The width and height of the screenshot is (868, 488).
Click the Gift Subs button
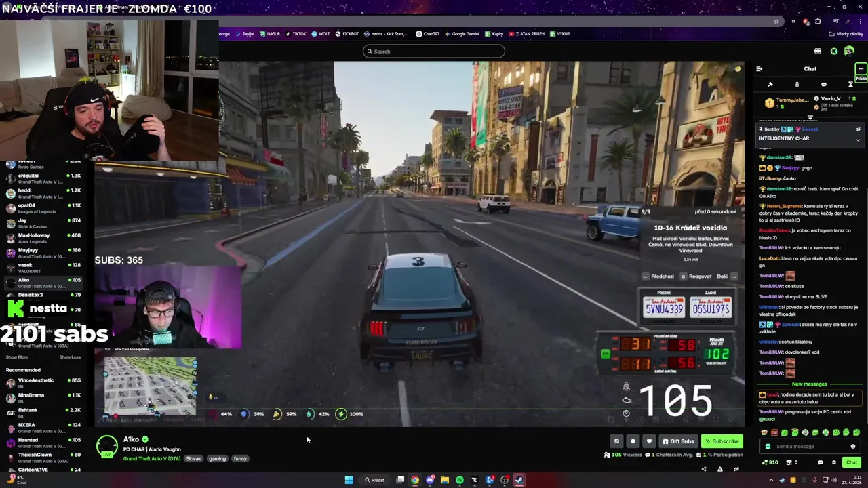(x=677, y=441)
